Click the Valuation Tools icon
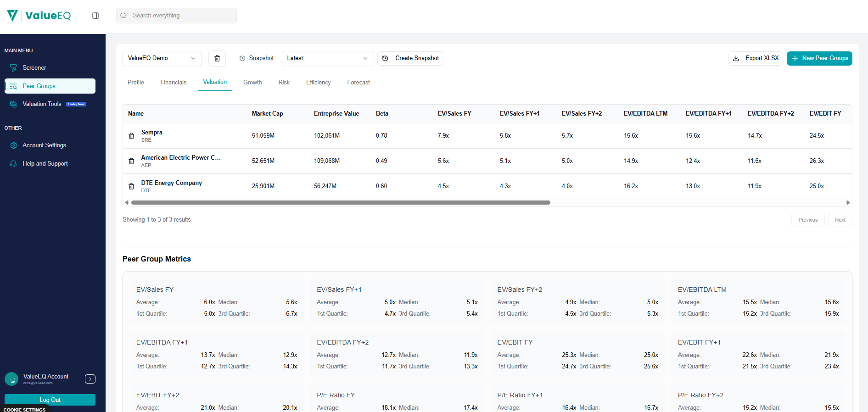This screenshot has width=868, height=412. tap(13, 104)
